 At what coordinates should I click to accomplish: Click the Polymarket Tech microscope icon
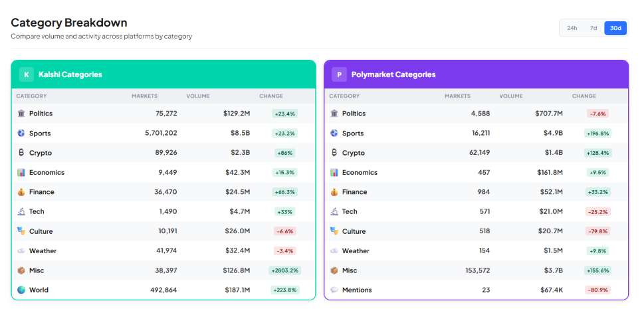pyautogui.click(x=334, y=211)
